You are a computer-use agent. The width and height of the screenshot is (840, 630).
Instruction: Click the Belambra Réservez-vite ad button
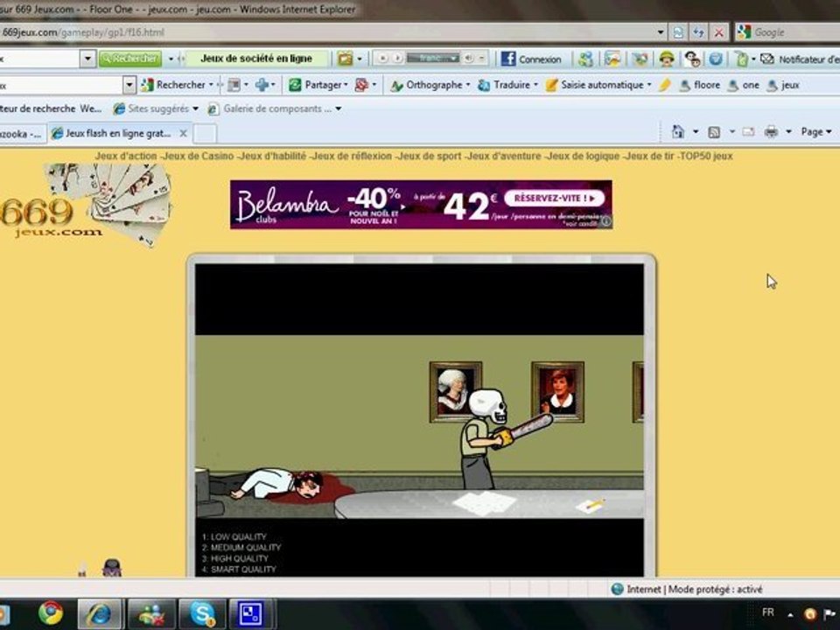tap(554, 199)
